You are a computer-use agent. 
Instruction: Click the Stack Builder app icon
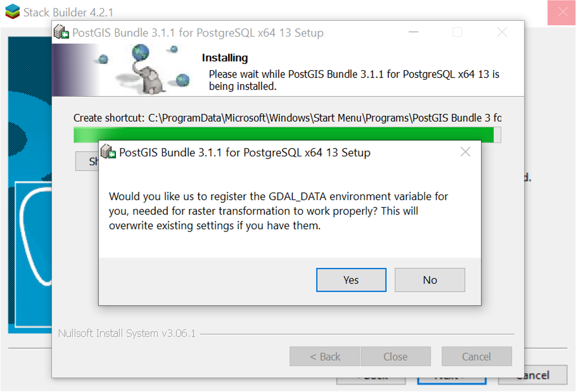coord(11,11)
